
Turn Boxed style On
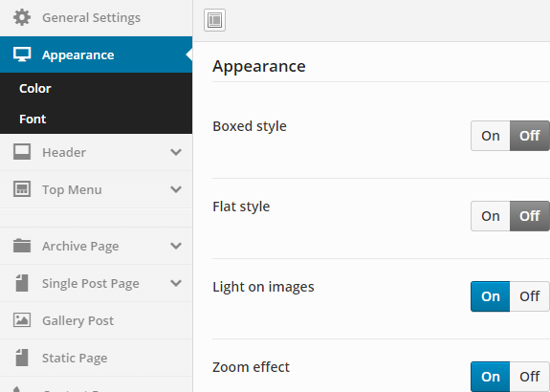pos(491,136)
